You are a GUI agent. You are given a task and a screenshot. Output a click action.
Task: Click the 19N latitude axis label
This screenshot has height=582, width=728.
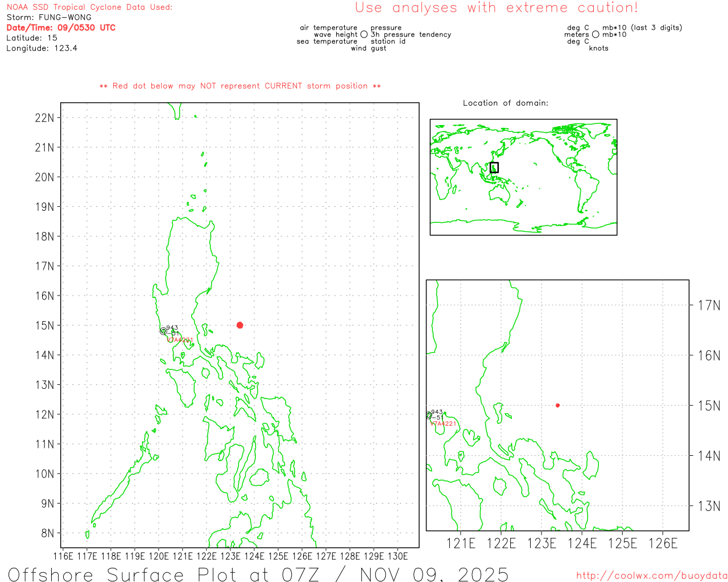(44, 207)
